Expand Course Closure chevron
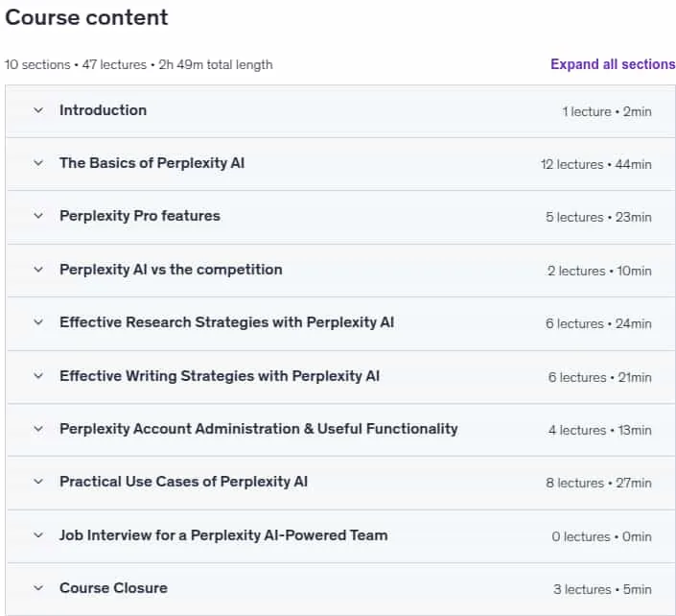Viewport: 676px width, 616px height. [x=38, y=588]
